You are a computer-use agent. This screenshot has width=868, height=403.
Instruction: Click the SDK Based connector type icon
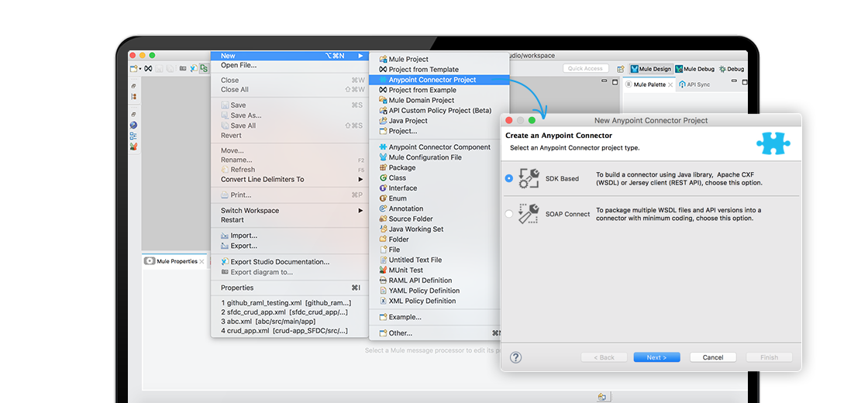point(529,178)
